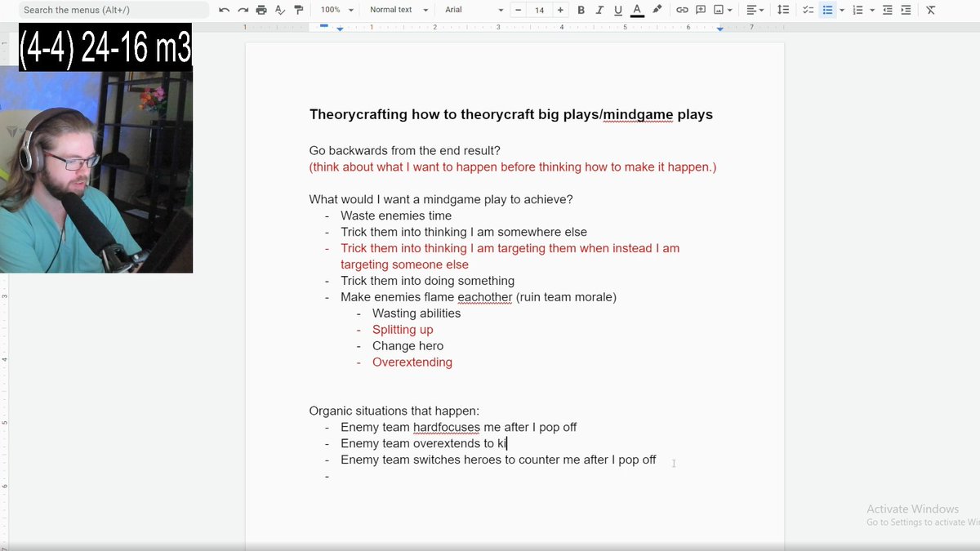Toggle underline formatting
Screen dimensions: 980x551
pyautogui.click(x=617, y=10)
